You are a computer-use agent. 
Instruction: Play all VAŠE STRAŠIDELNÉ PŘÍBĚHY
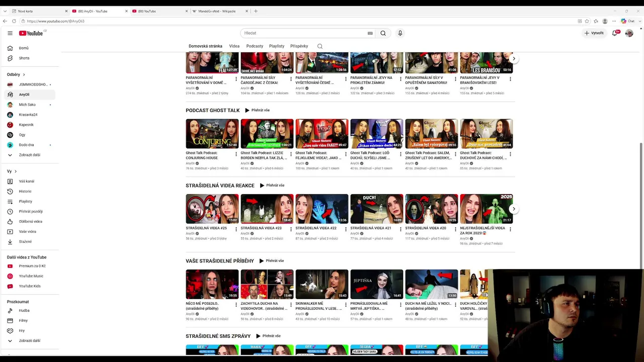[x=272, y=261]
